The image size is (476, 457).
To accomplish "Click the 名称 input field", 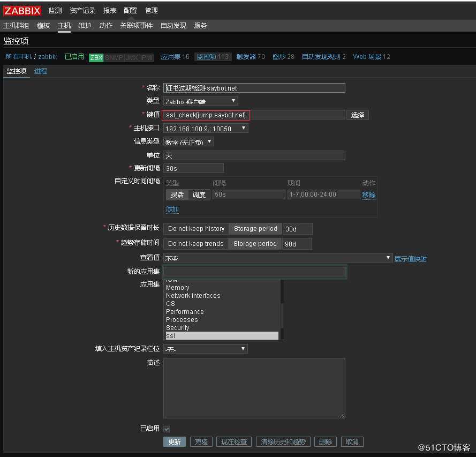I will pyautogui.click(x=254, y=88).
